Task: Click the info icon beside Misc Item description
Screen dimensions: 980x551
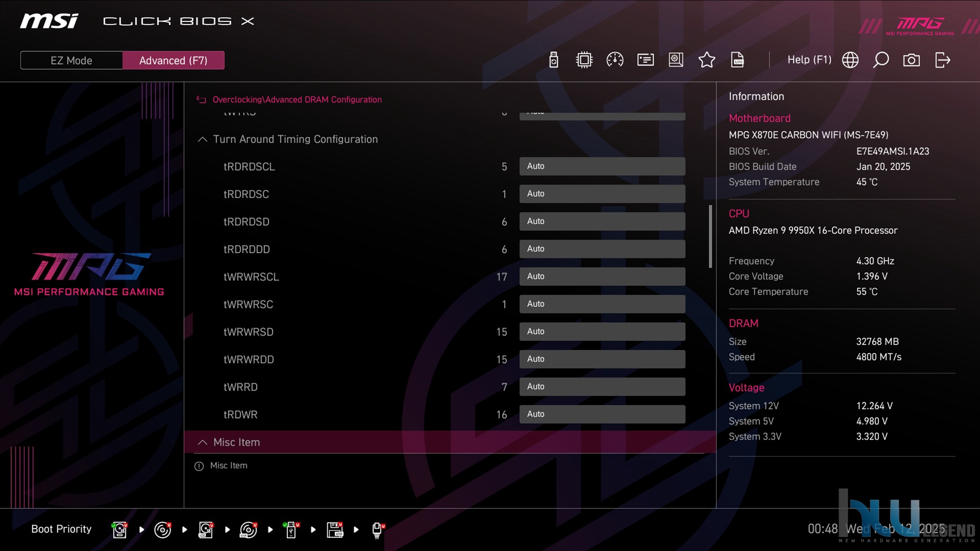Action: [x=199, y=466]
